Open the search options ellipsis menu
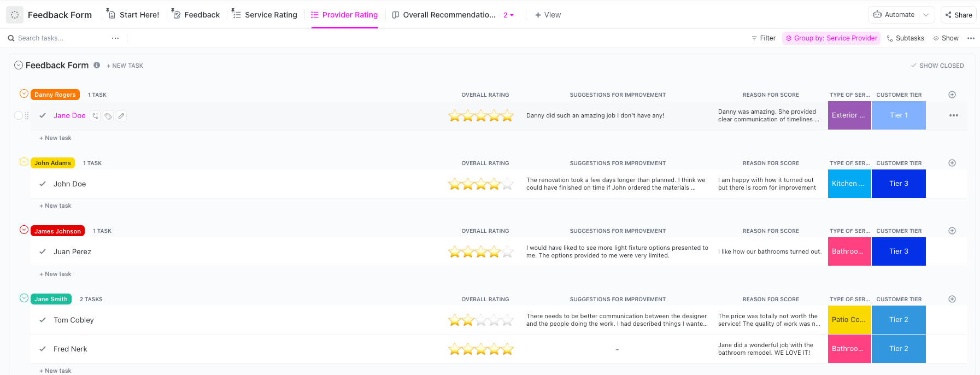The width and height of the screenshot is (980, 375). pos(115,38)
